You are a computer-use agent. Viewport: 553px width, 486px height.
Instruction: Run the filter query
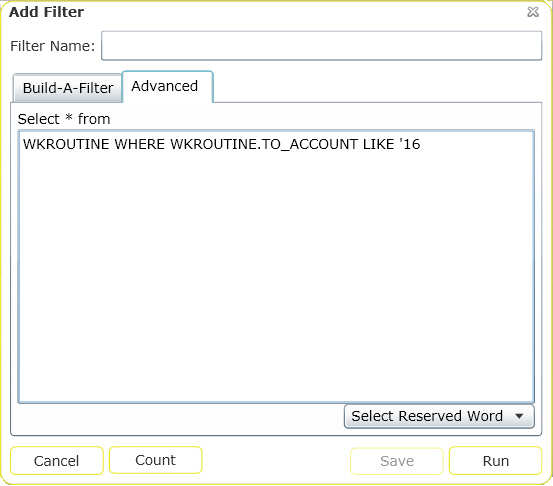coord(496,461)
